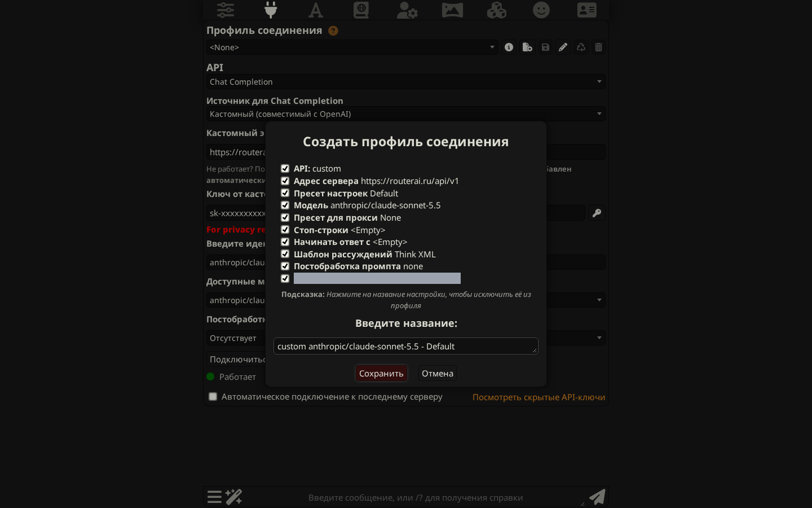Open the API "Chat Completion" dropdown
This screenshot has height=508, width=812.
406,82
